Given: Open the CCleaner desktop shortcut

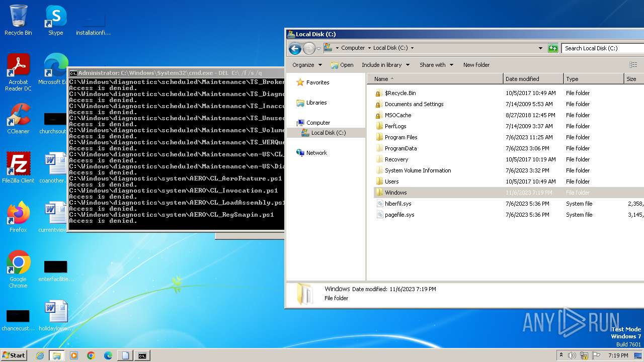Looking at the screenshot, I should 18,119.
